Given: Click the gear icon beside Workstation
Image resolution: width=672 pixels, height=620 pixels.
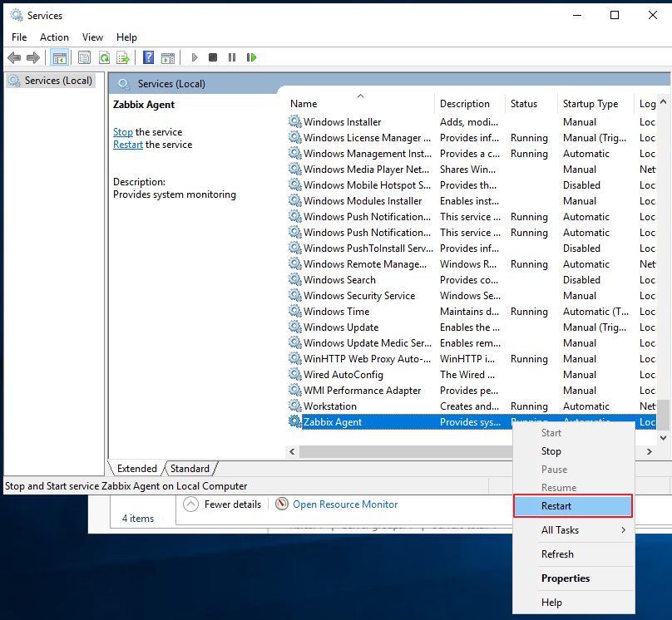Looking at the screenshot, I should (x=294, y=406).
